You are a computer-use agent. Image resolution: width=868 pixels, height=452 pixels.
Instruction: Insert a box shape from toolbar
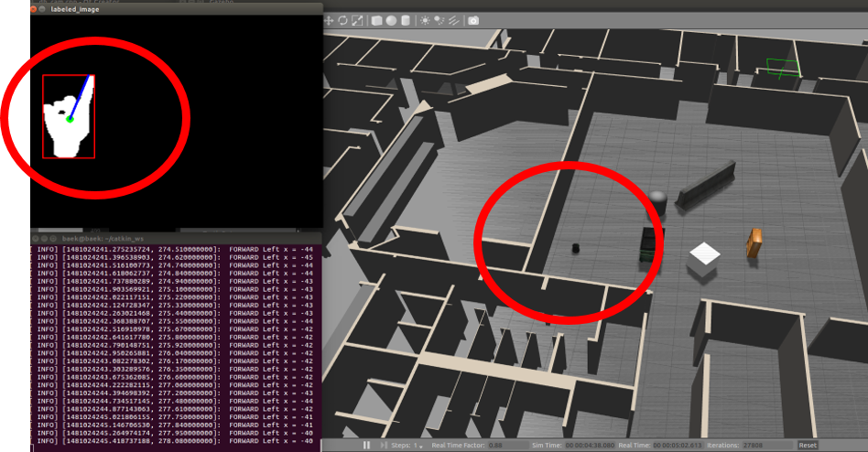376,20
